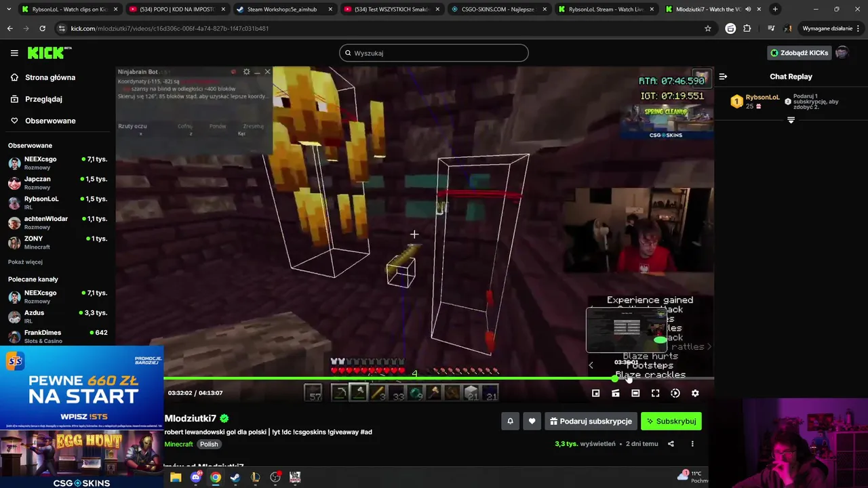
Task: Open media control icon in toolbar
Action: 771,28
